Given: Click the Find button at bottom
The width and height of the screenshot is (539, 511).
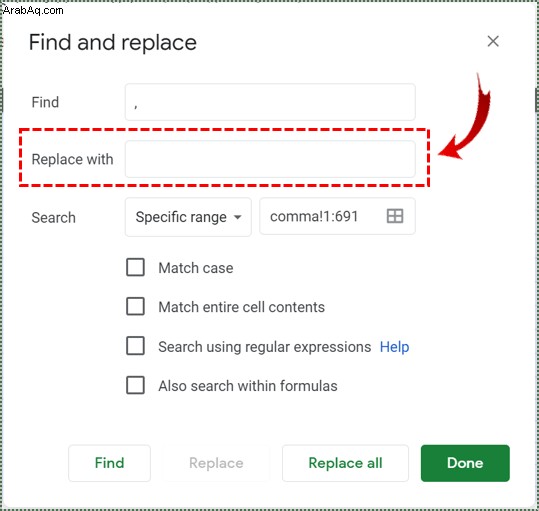Looking at the screenshot, I should (109, 463).
